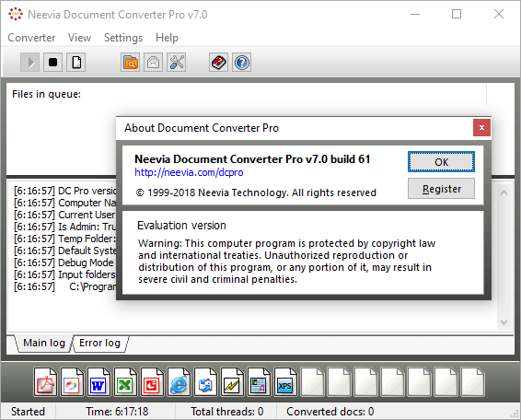Image resolution: width=521 pixels, height=420 pixels.
Task: Open the help book icon
Action: click(x=218, y=63)
